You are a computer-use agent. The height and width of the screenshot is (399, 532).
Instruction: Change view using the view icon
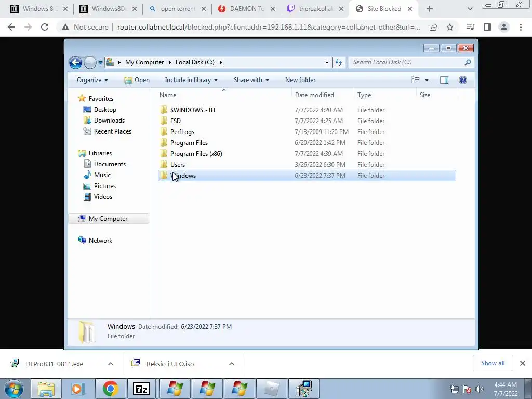[416, 80]
